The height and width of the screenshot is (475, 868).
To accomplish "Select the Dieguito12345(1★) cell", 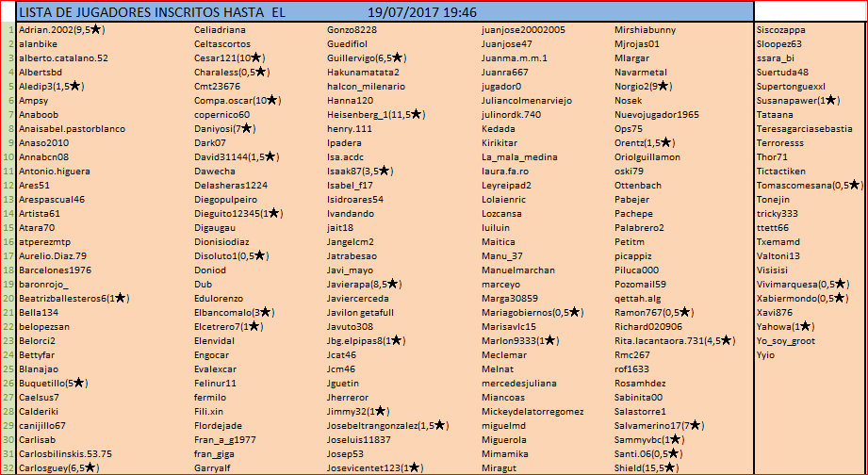I will coord(237,213).
